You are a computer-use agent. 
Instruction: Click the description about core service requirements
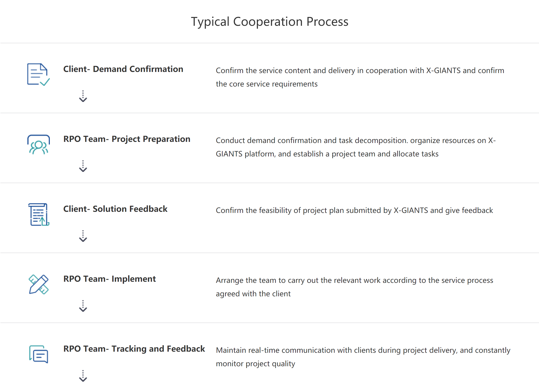[x=360, y=77]
